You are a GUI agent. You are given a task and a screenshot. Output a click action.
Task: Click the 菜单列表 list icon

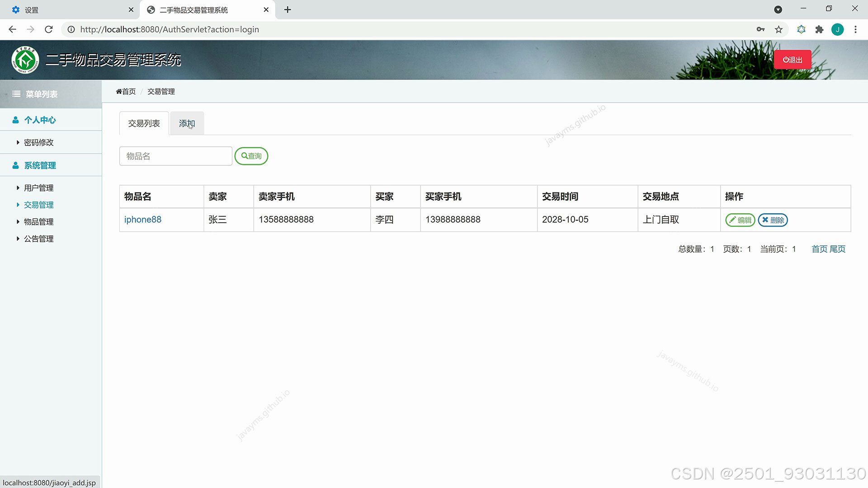[x=16, y=94]
